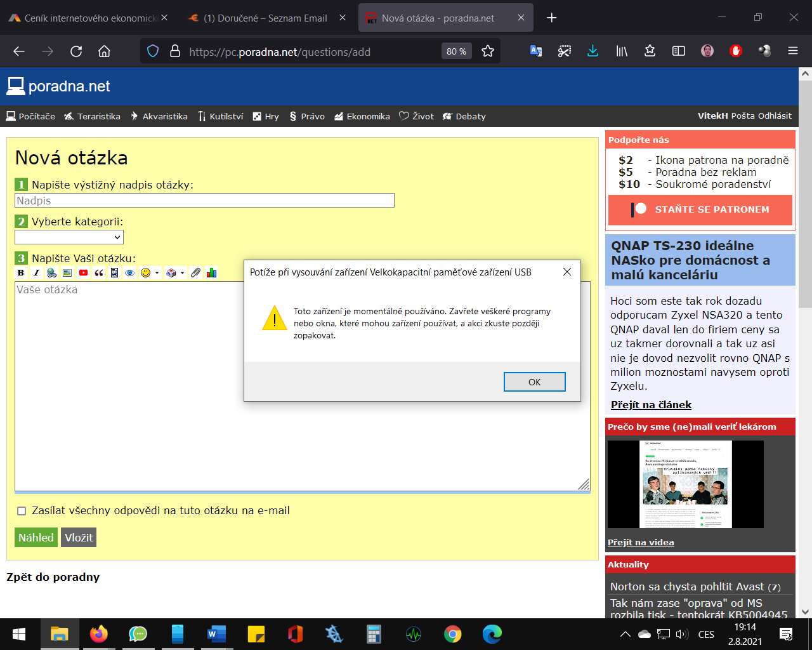Open the Ekonomika section
812x650 pixels.
coord(362,116)
